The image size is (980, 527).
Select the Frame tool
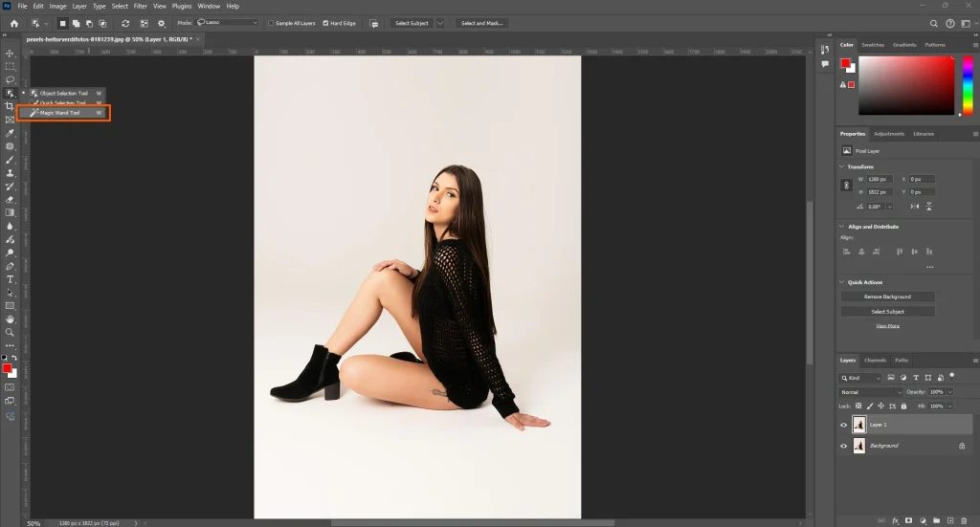tap(10, 120)
